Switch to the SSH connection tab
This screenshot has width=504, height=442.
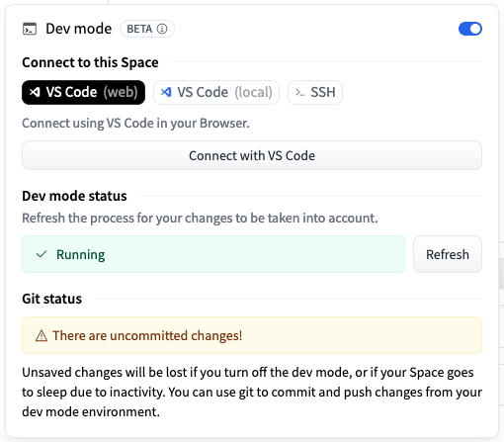click(x=315, y=92)
